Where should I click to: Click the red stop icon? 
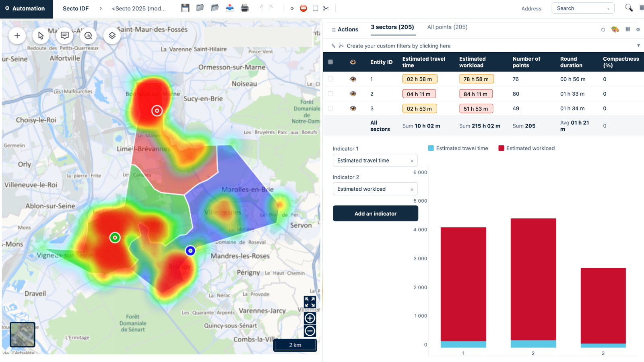(x=303, y=8)
